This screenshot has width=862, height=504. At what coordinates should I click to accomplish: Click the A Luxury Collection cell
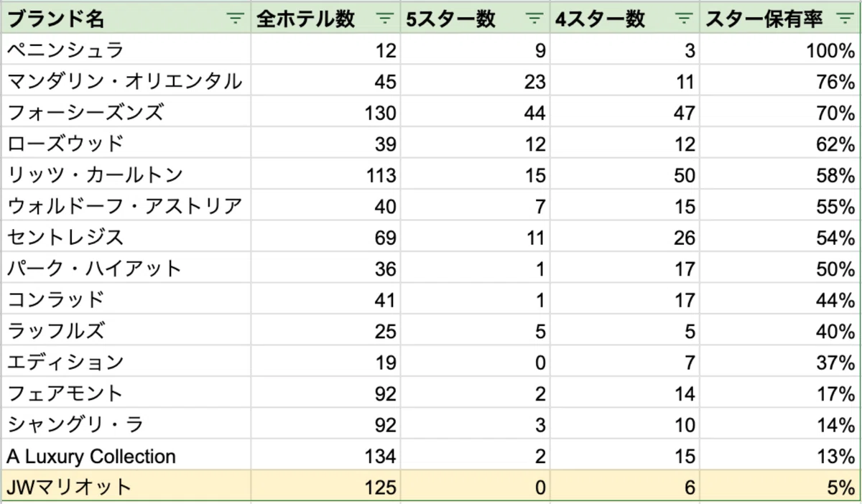coord(126,456)
